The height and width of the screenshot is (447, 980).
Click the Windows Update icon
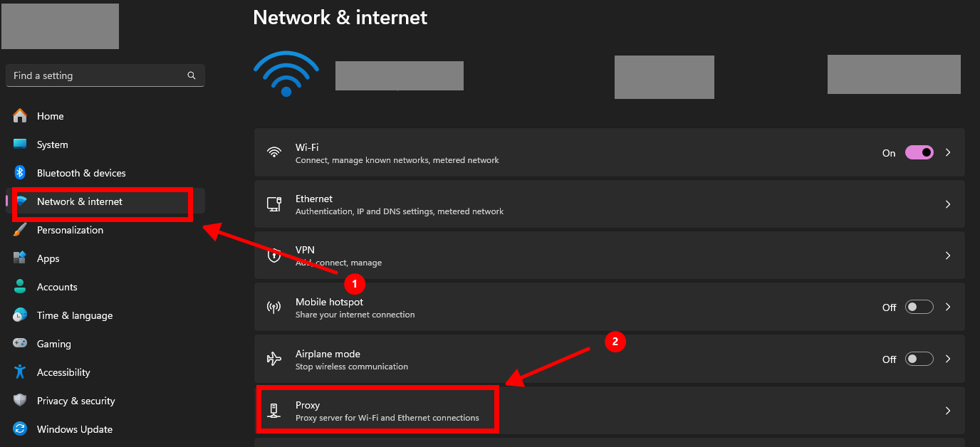pos(20,429)
